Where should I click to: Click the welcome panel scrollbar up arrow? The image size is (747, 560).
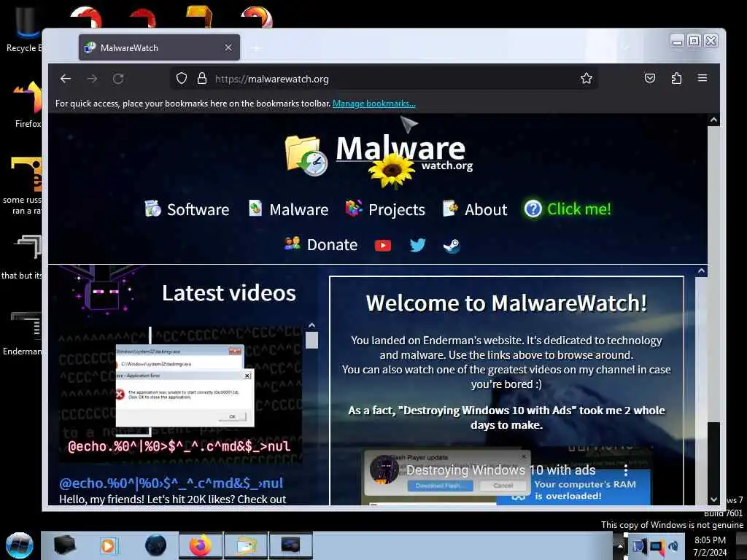[x=701, y=271]
